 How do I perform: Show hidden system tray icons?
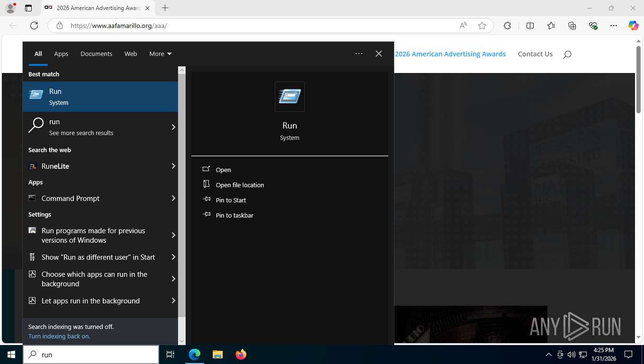click(549, 355)
